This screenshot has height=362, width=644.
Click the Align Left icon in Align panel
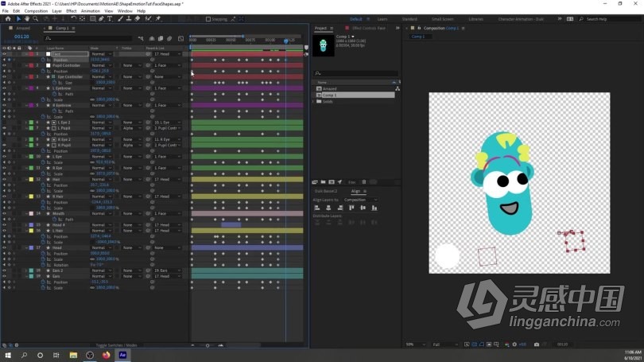coord(316,208)
